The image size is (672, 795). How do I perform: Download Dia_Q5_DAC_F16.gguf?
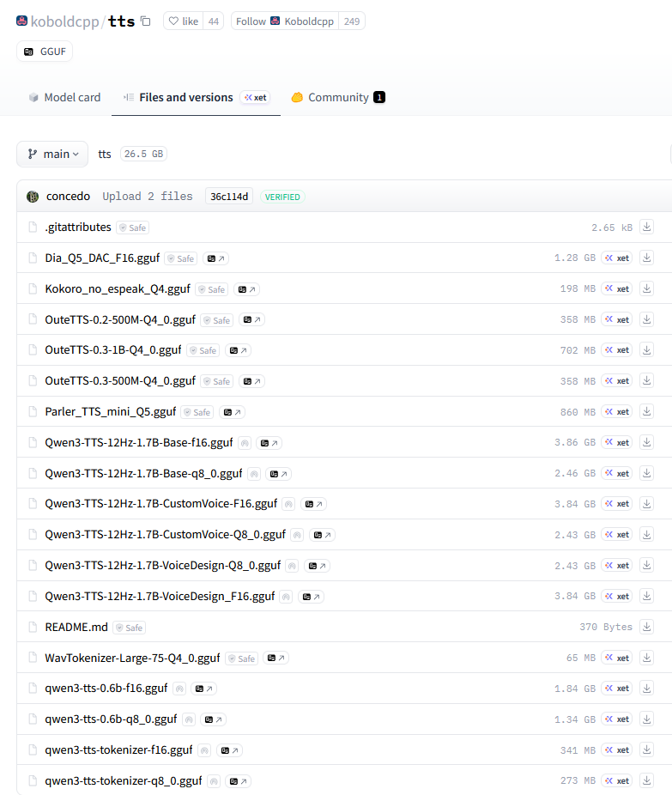pos(646,258)
